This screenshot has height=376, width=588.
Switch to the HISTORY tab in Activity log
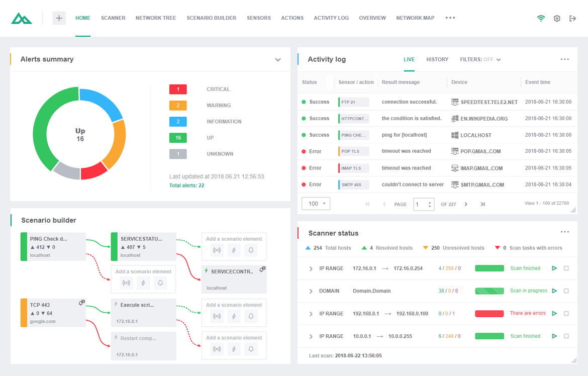(x=437, y=59)
